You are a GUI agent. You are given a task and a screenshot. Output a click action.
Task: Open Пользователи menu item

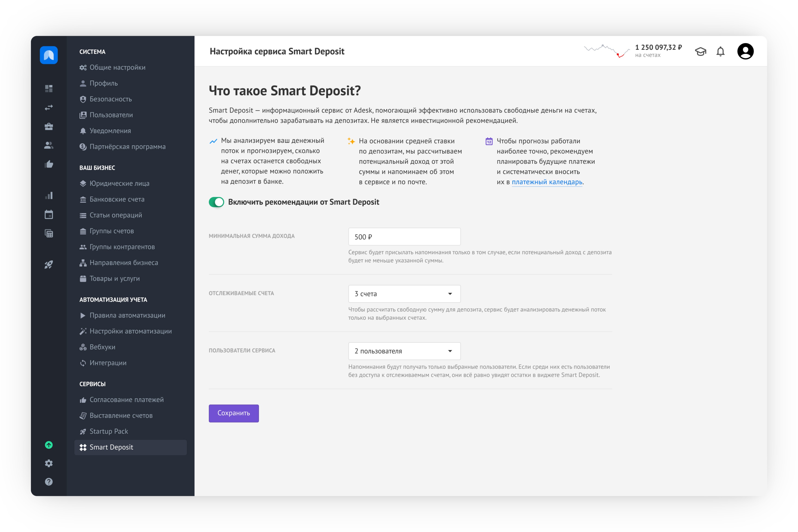point(130,115)
